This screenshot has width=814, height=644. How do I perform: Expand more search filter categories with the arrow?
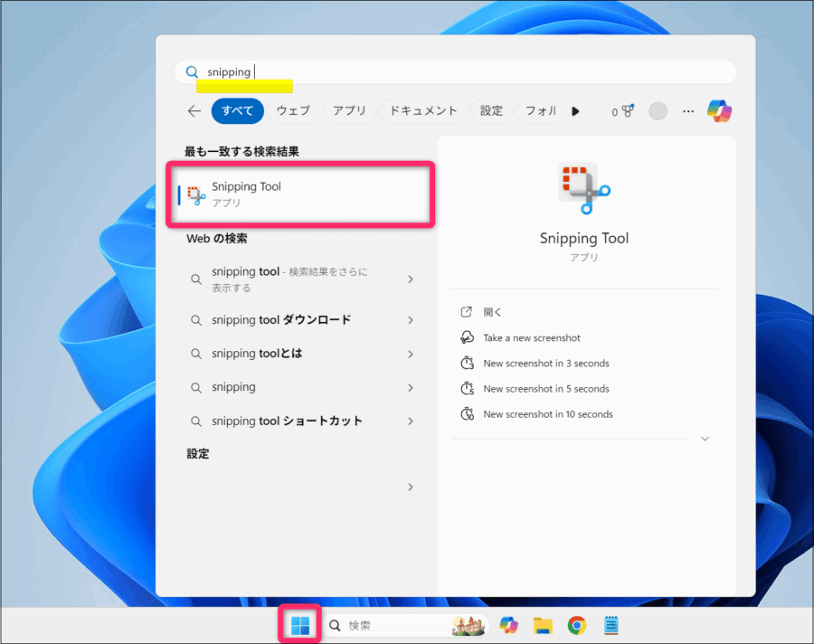point(576,110)
